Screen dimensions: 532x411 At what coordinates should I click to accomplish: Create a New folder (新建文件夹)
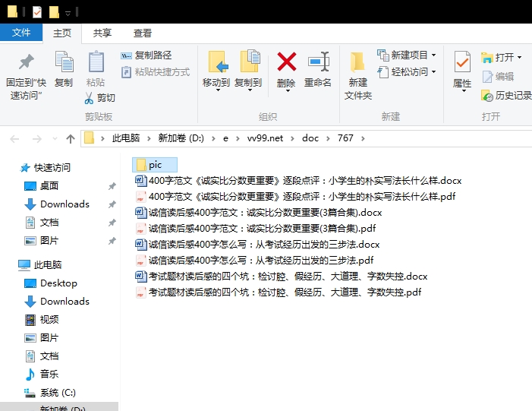[x=357, y=75]
